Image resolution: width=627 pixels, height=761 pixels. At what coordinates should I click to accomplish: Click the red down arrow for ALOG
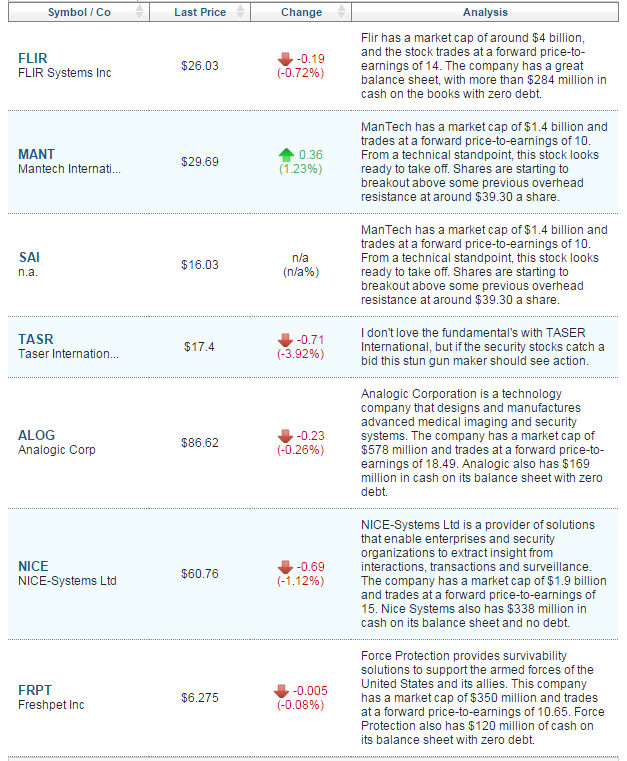pos(285,436)
